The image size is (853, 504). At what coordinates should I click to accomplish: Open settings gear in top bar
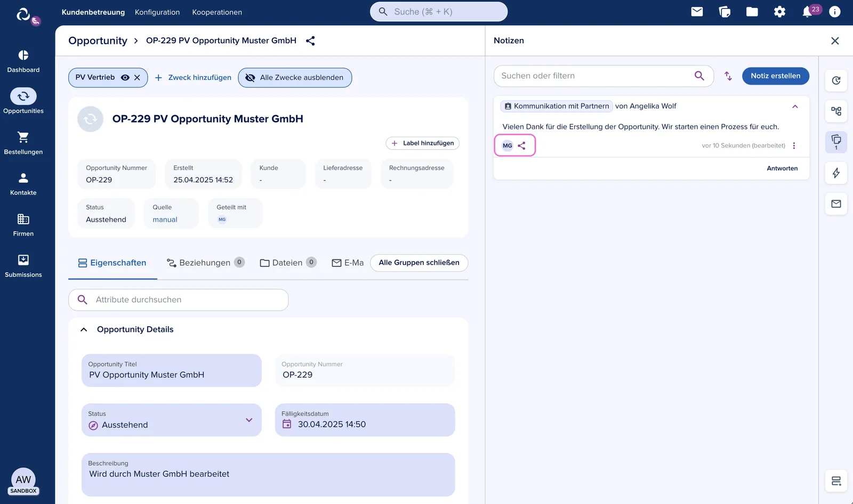tap(779, 12)
